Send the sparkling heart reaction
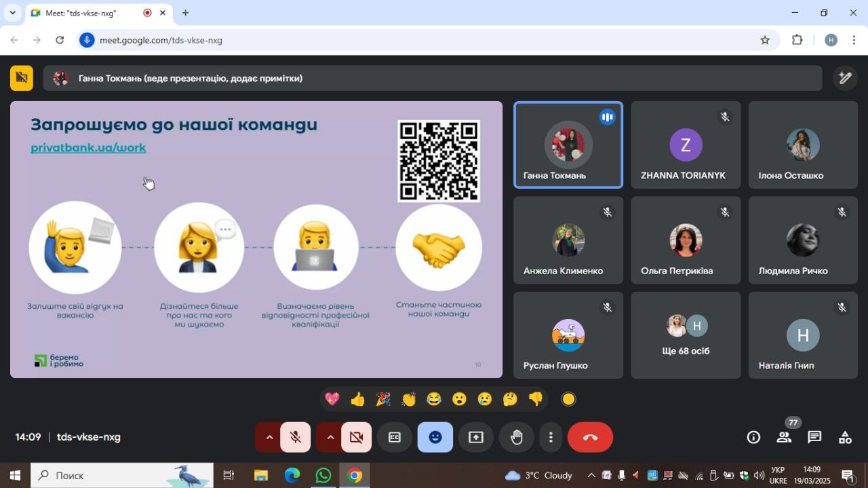 pos(332,399)
